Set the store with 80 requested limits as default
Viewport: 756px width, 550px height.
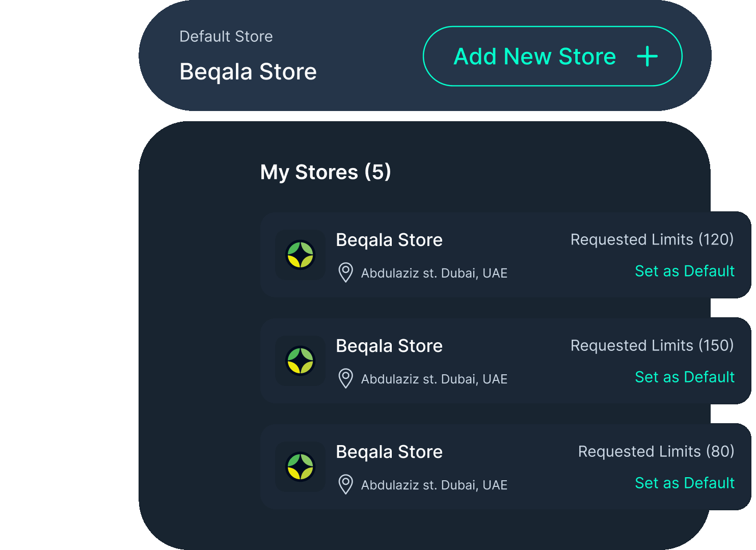684,483
